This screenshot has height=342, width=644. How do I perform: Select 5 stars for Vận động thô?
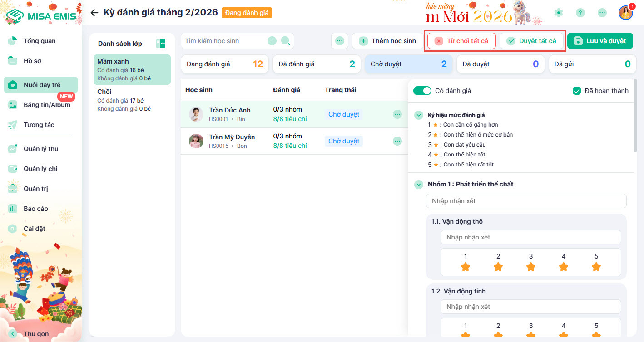tap(596, 267)
